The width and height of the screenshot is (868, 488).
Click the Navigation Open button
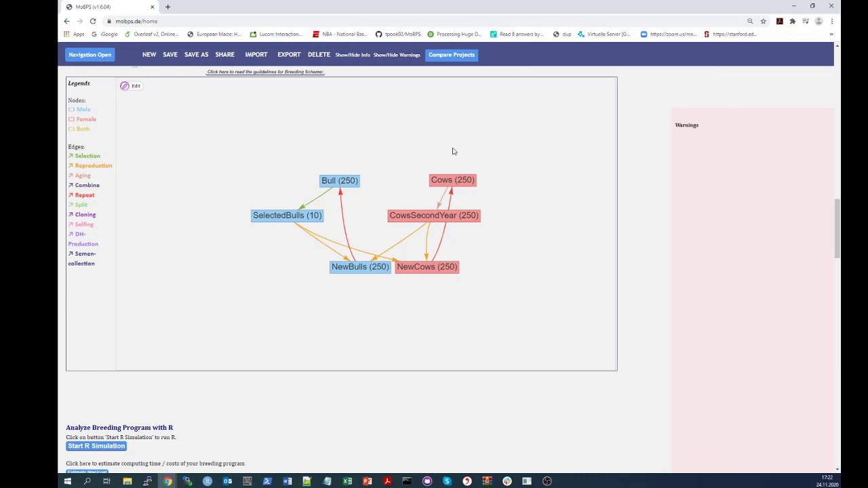tap(90, 55)
